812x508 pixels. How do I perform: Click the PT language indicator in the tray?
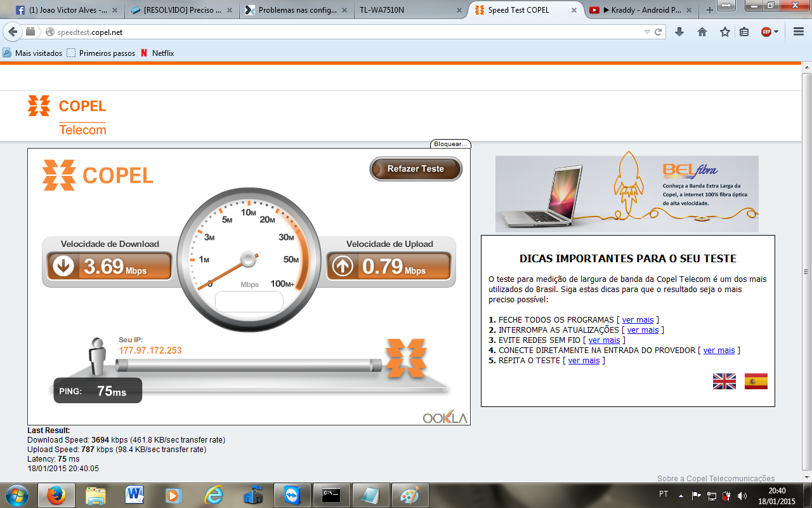(664, 494)
